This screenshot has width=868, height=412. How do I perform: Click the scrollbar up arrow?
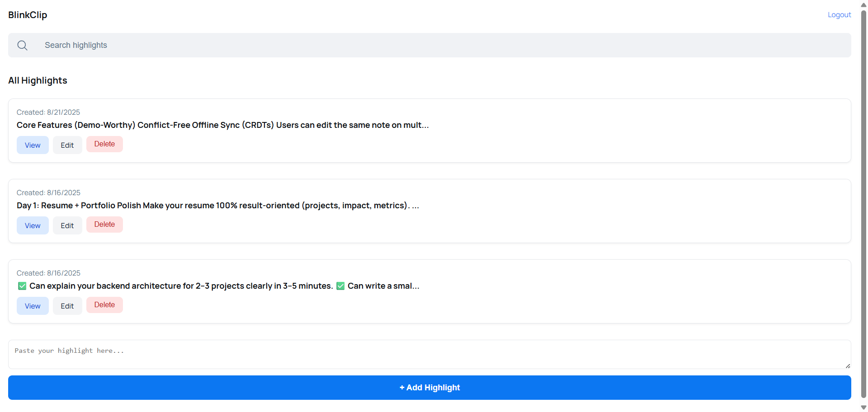[x=863, y=5]
